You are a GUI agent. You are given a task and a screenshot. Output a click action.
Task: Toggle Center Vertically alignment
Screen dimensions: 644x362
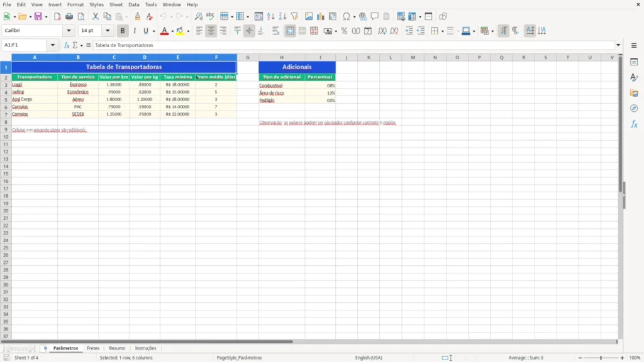coord(249,31)
